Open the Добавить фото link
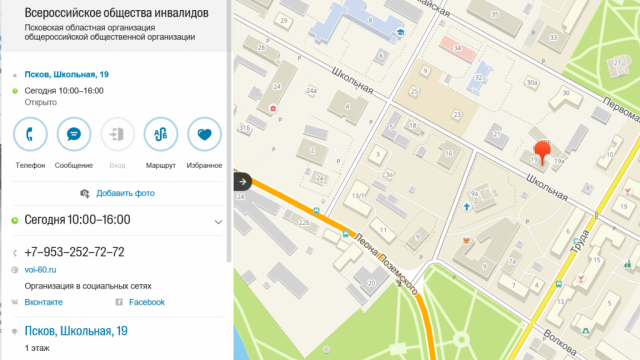This screenshot has width=640, height=360. pos(125,193)
